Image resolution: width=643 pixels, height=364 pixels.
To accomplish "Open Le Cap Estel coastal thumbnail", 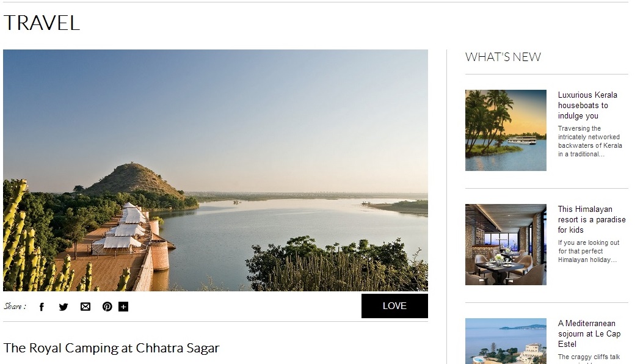I will [506, 341].
